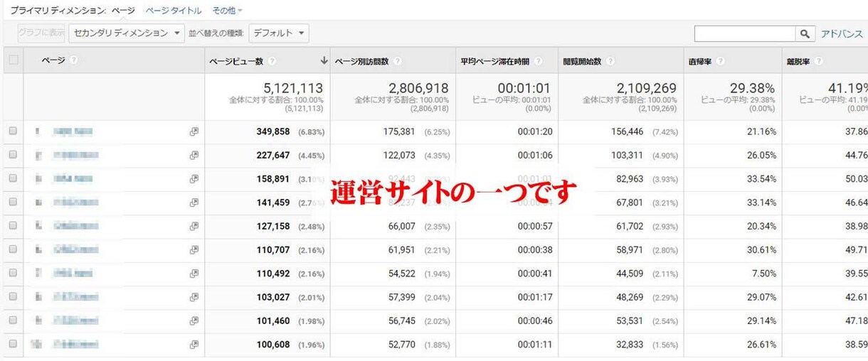The width and height of the screenshot is (868, 361).
Task: Check the box for the 349,858 pageviews row
Action: (x=13, y=131)
